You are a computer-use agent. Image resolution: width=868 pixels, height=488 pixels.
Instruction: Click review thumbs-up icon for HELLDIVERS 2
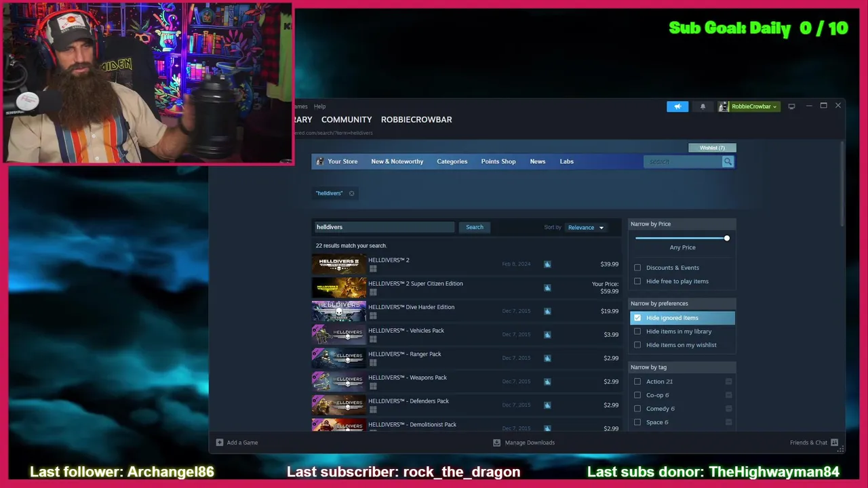pos(547,264)
